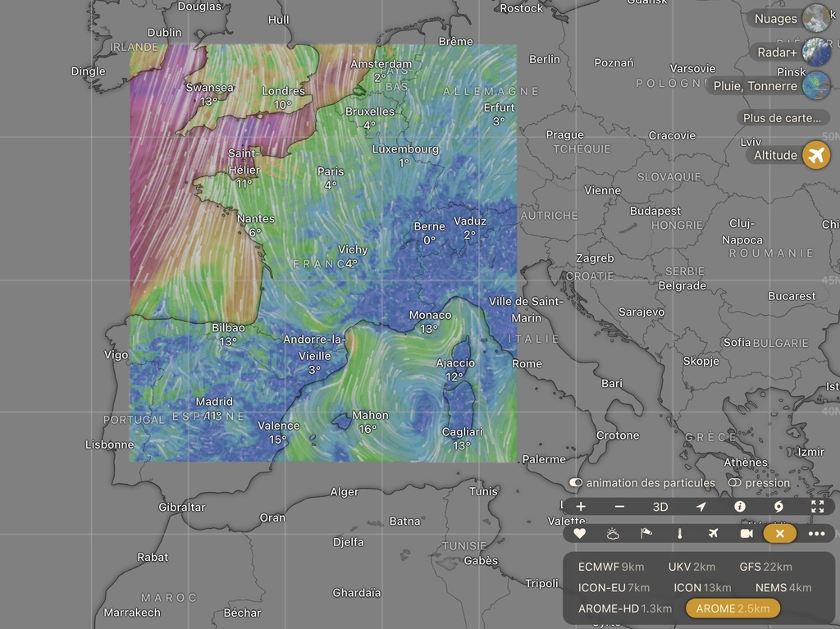This screenshot has height=629, width=840.
Task: Select the Nuages cloud layer thumbnail
Action: coord(816,18)
